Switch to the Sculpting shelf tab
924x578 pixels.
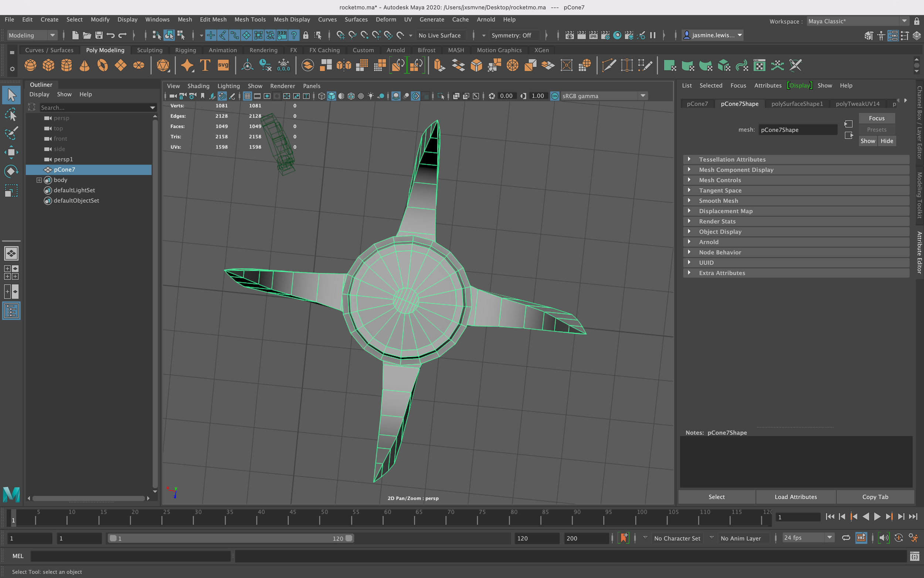pos(149,50)
